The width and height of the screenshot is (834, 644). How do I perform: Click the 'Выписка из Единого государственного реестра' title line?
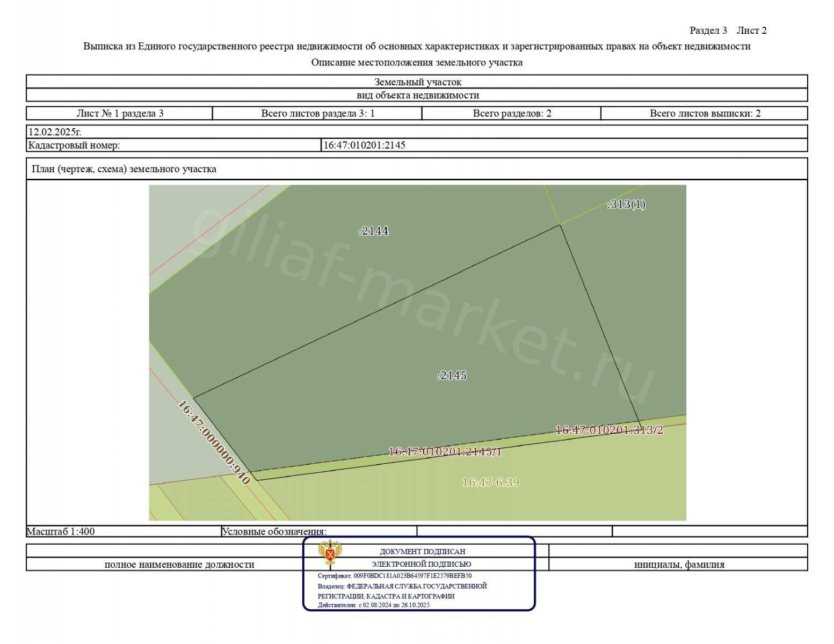tap(417, 46)
